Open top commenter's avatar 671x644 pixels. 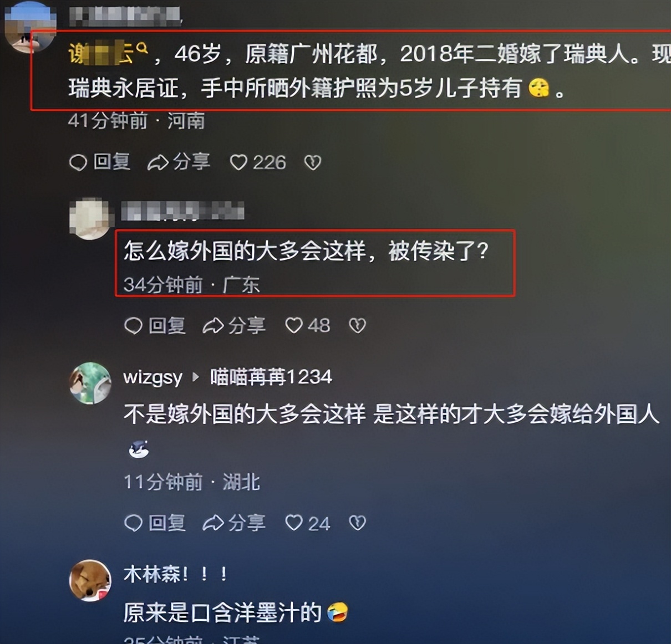[30, 27]
